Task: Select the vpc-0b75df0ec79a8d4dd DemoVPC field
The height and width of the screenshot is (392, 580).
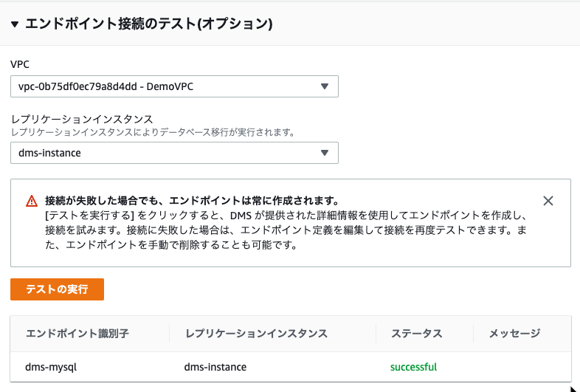Action: pyautogui.click(x=174, y=86)
